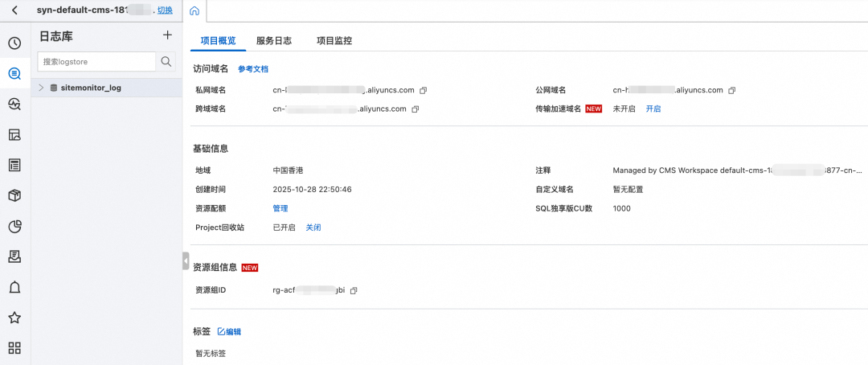Click 管理 next to 资源配额
The image size is (868, 365).
click(280, 208)
